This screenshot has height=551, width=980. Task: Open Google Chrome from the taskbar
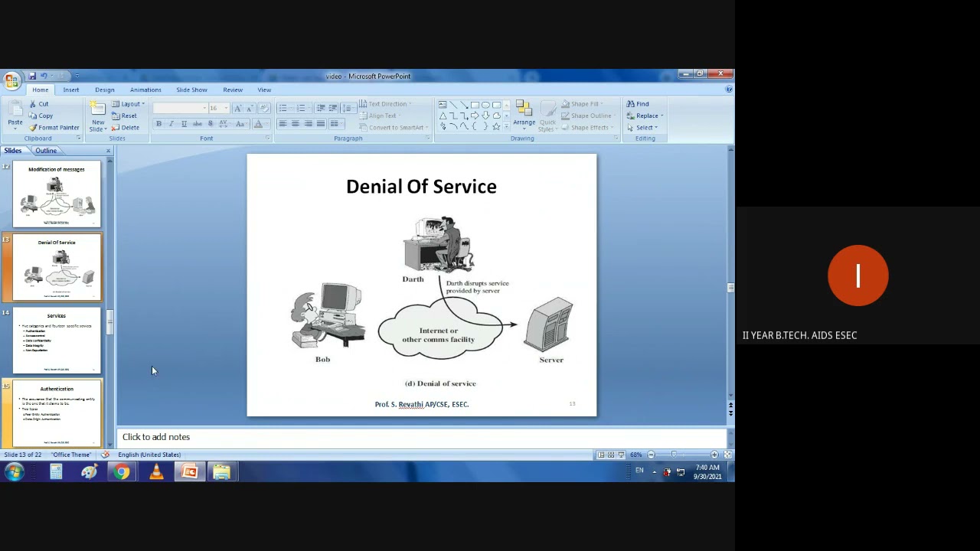pos(122,472)
